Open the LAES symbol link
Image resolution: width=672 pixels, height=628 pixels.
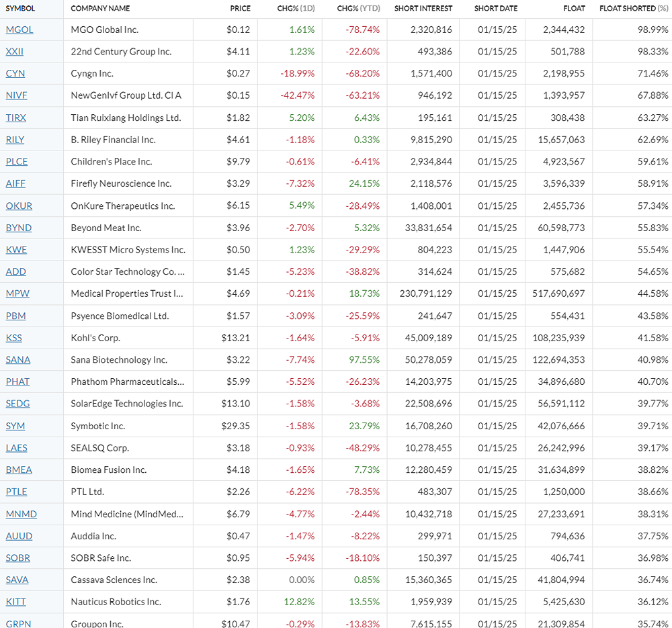point(16,448)
